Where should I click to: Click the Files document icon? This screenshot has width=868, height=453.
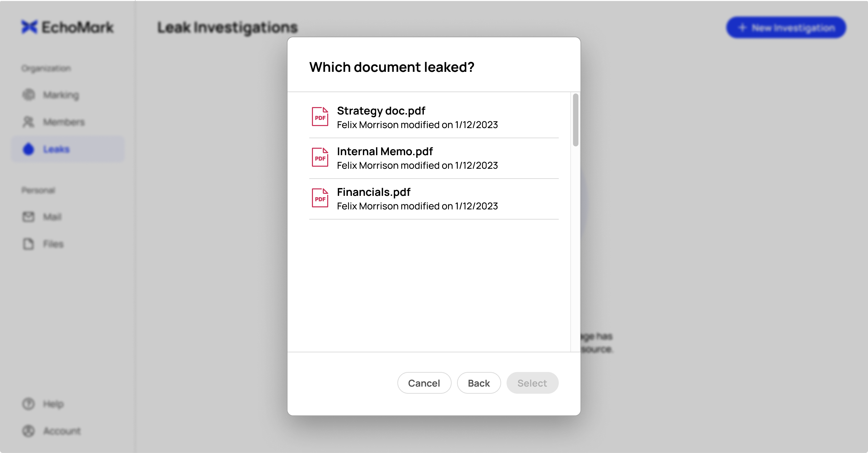click(x=28, y=244)
